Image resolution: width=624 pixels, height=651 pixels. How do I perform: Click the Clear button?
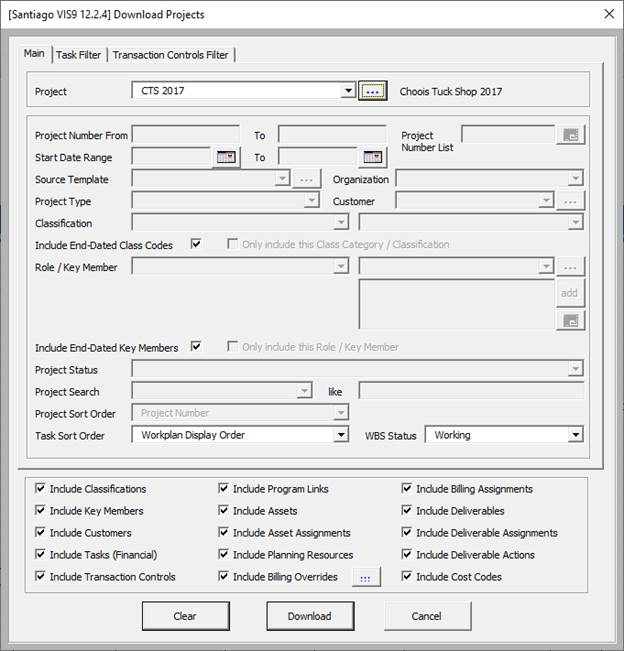click(x=186, y=616)
